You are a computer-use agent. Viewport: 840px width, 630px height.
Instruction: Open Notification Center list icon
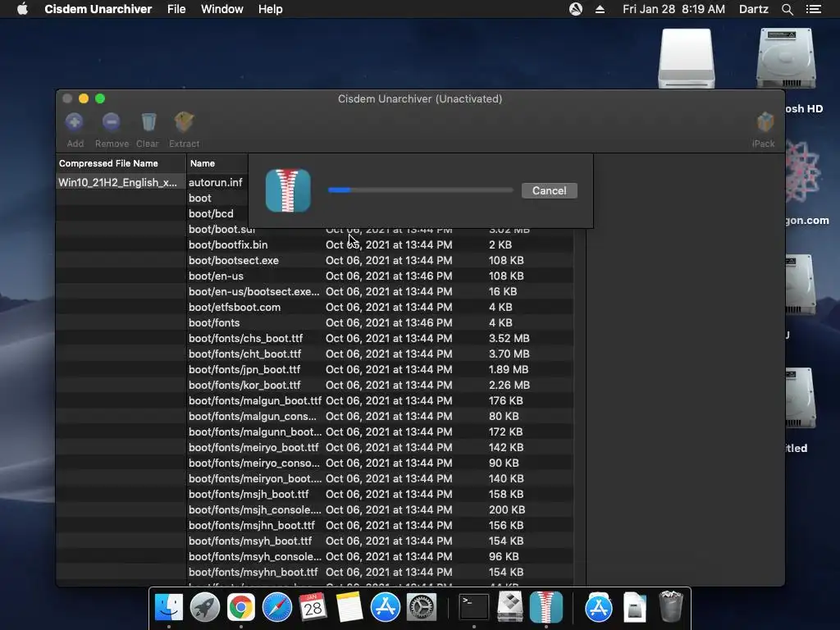pos(813,9)
